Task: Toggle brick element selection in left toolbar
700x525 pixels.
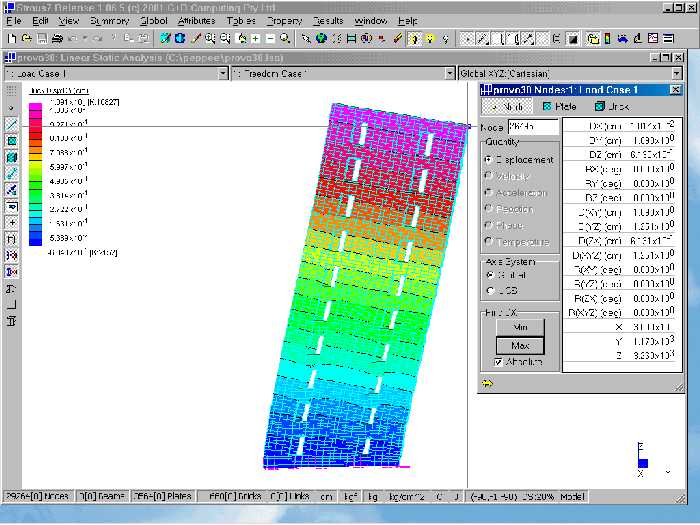Action: (11, 157)
